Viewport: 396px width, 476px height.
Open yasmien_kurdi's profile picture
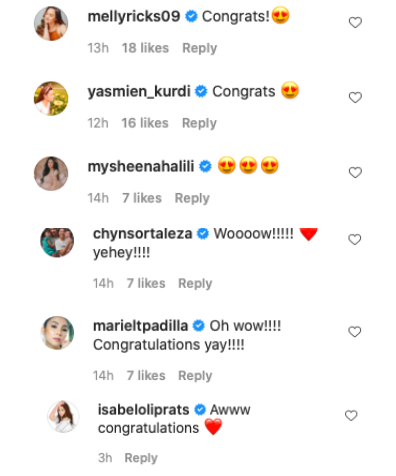tap(51, 98)
